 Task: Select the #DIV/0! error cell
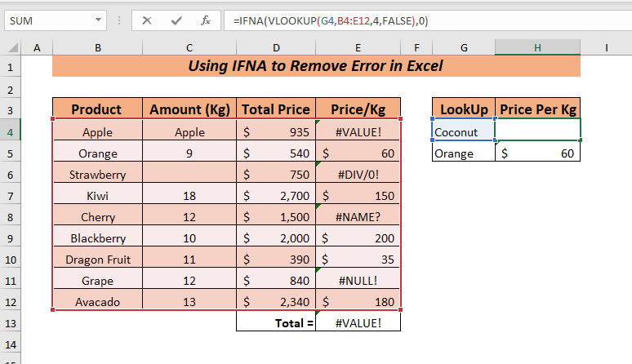359,174
